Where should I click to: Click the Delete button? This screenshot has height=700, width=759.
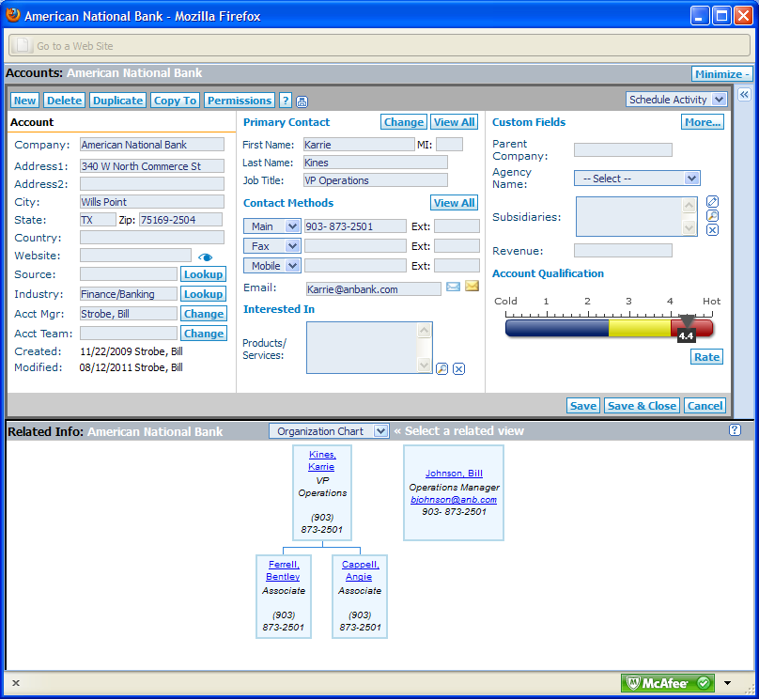coord(65,101)
